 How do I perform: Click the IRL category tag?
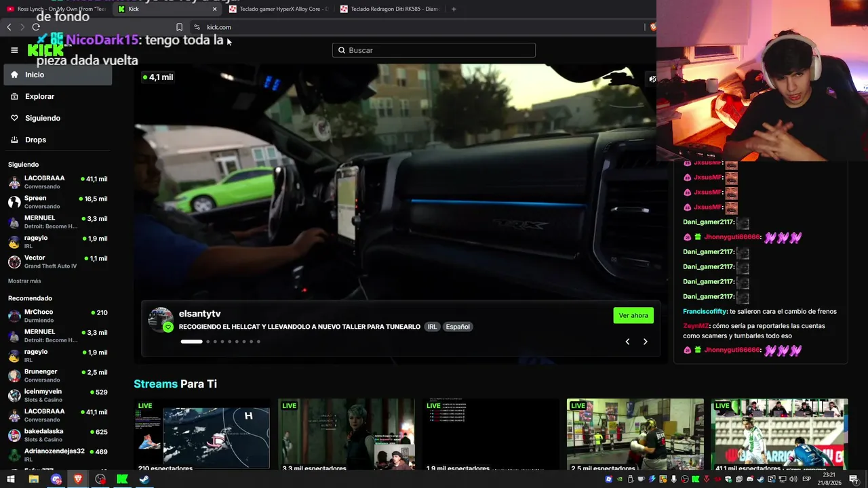click(432, 327)
